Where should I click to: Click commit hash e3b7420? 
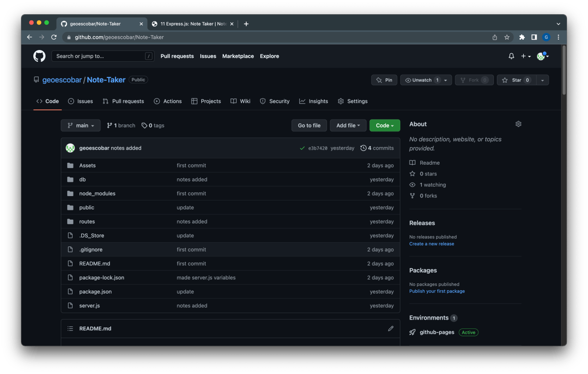[x=318, y=148]
